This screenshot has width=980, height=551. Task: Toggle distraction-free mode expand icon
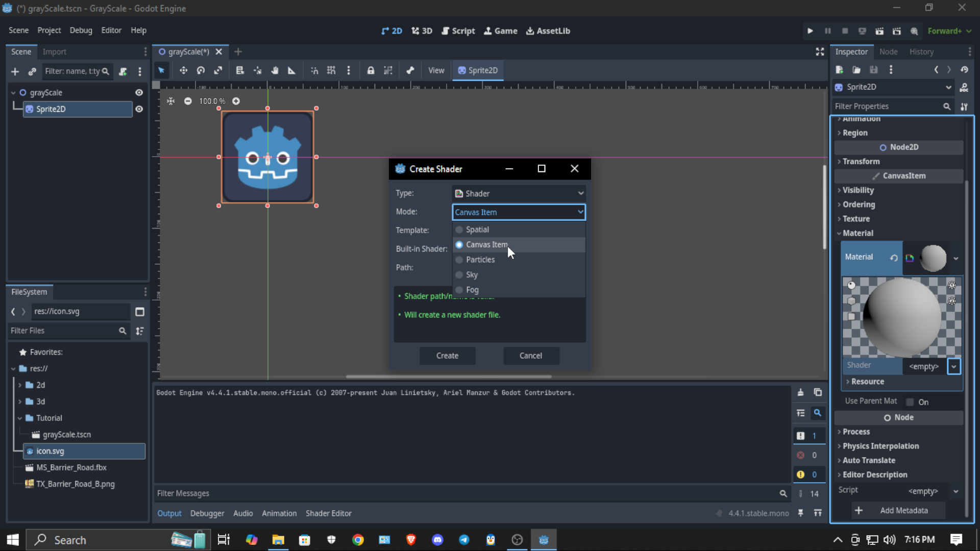coord(820,52)
